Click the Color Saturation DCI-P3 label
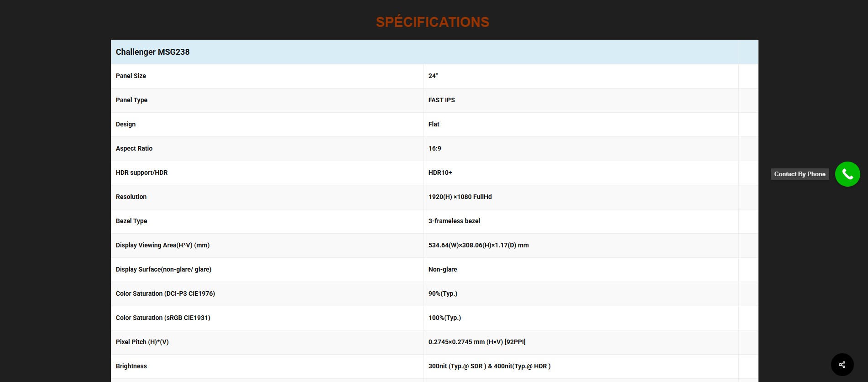This screenshot has width=868, height=382. point(165,293)
